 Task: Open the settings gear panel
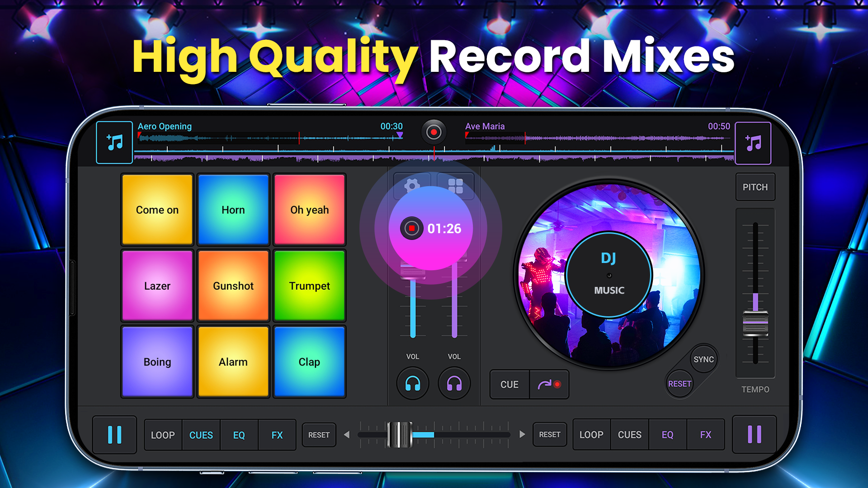pos(413,185)
